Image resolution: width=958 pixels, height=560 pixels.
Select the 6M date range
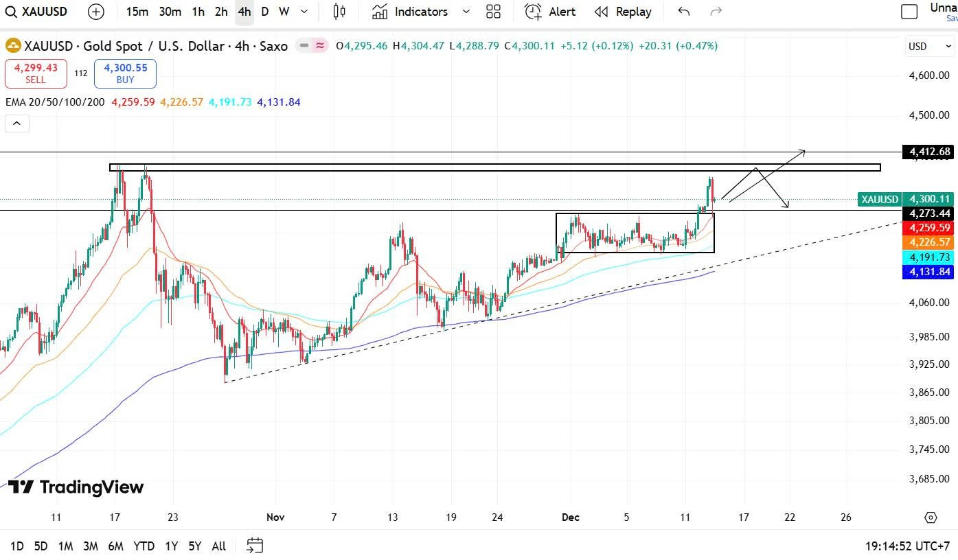pyautogui.click(x=115, y=546)
